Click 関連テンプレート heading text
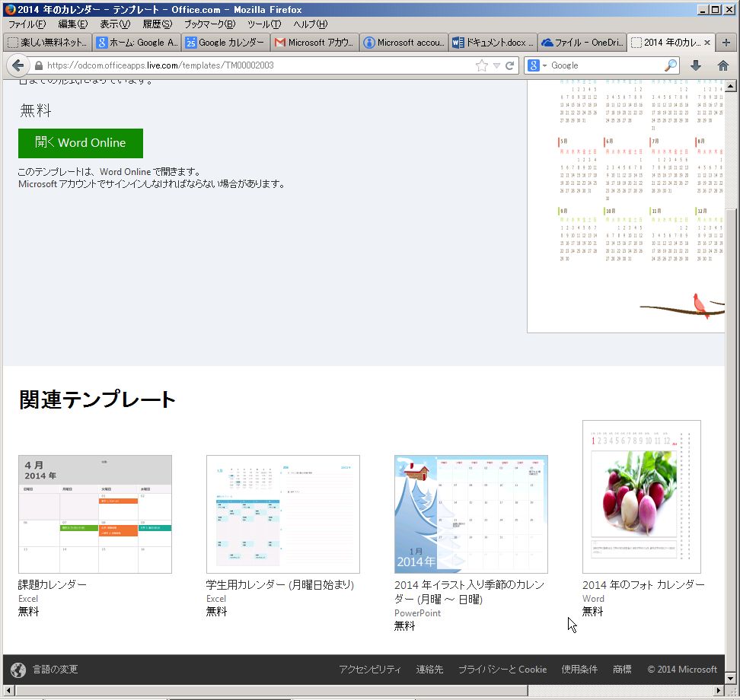This screenshot has width=740, height=700. (x=97, y=399)
